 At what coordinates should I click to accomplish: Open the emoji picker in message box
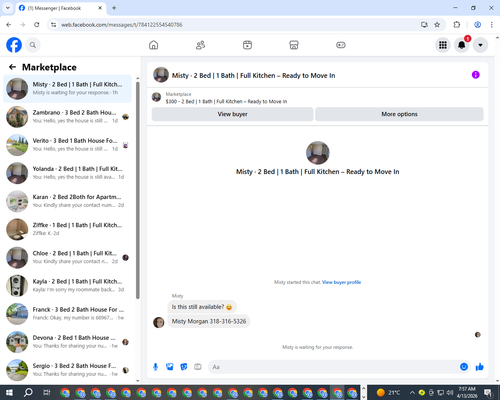coord(464,367)
